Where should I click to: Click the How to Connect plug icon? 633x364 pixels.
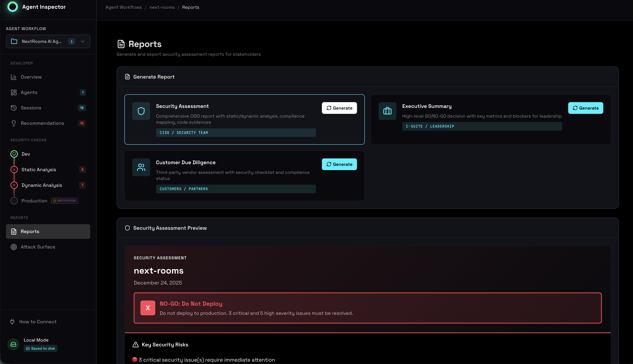click(x=12, y=322)
